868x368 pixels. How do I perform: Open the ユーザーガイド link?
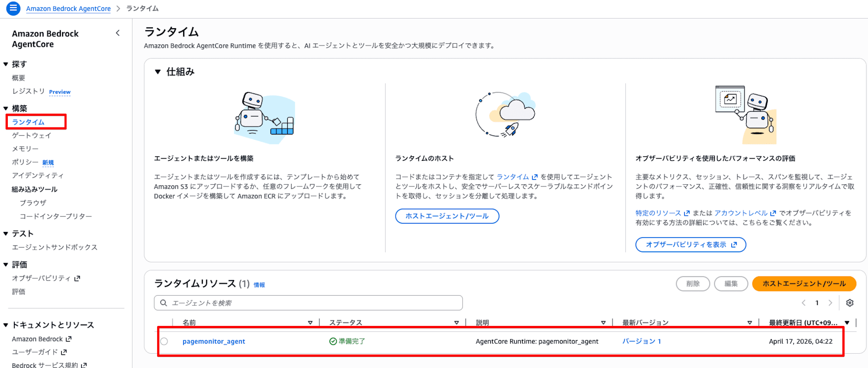tap(35, 352)
